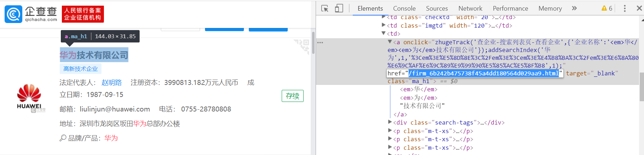The width and height of the screenshot is (644, 155).
Task: Collapse the open td node
Action: [x=384, y=33]
